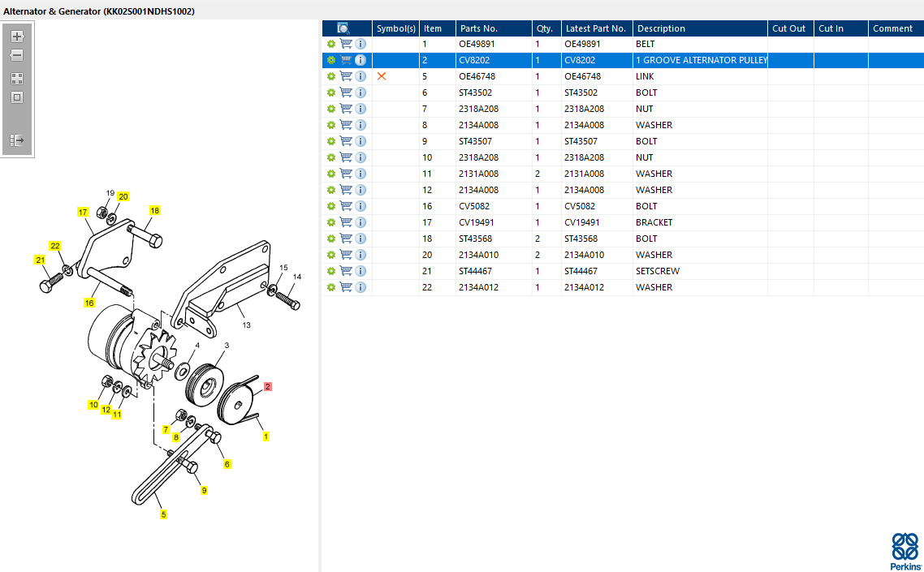924x572 pixels.
Task: Select callout 2 highlighted in red
Action: (268, 387)
